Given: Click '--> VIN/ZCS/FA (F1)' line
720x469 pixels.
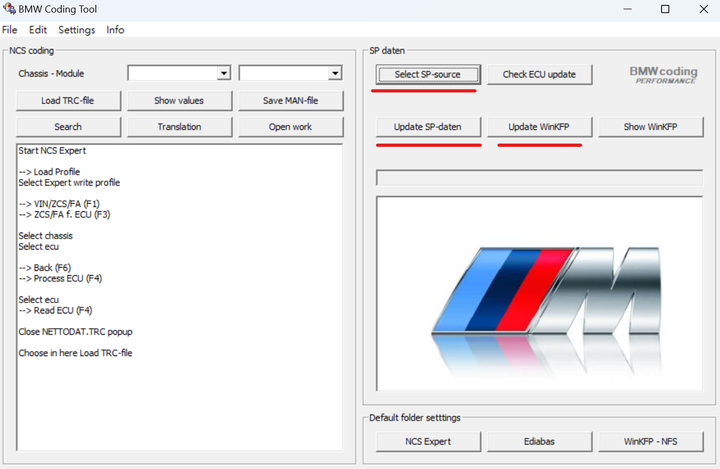Looking at the screenshot, I should pos(59,204).
